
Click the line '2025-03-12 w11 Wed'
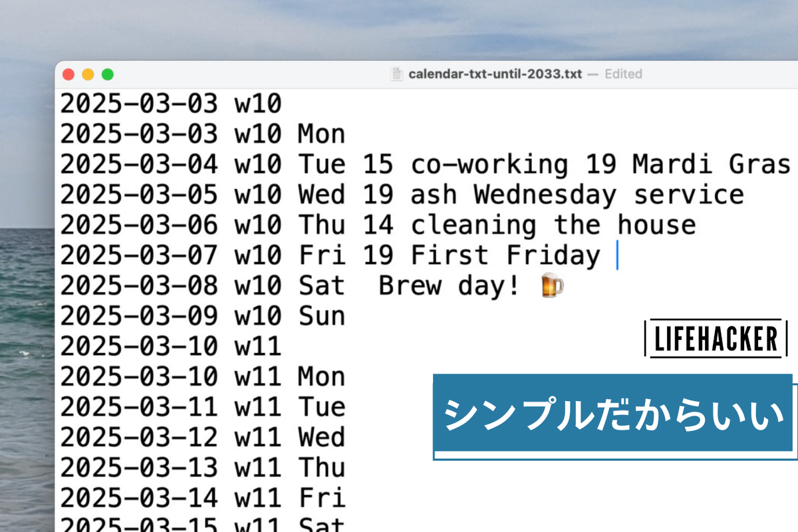click(x=203, y=438)
